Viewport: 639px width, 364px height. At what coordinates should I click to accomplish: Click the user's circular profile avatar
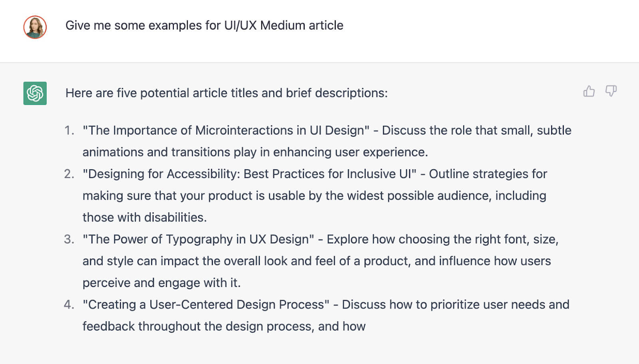pos(35,28)
